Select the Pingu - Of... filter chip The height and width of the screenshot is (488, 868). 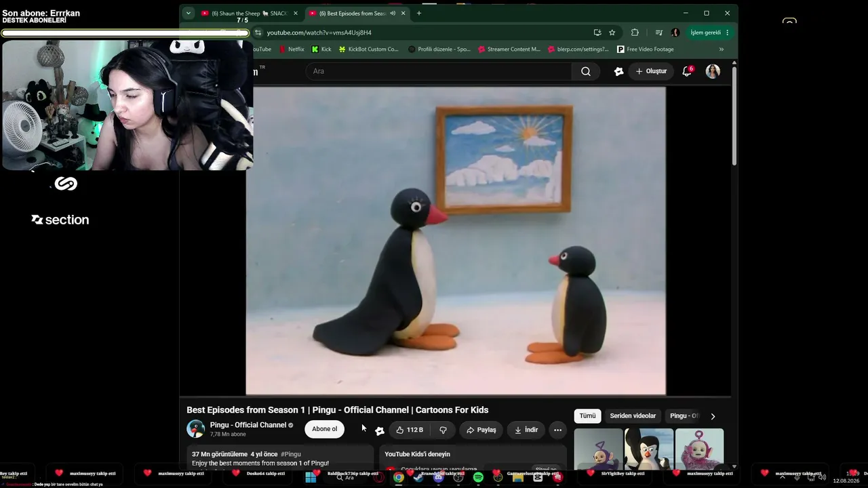pyautogui.click(x=684, y=416)
